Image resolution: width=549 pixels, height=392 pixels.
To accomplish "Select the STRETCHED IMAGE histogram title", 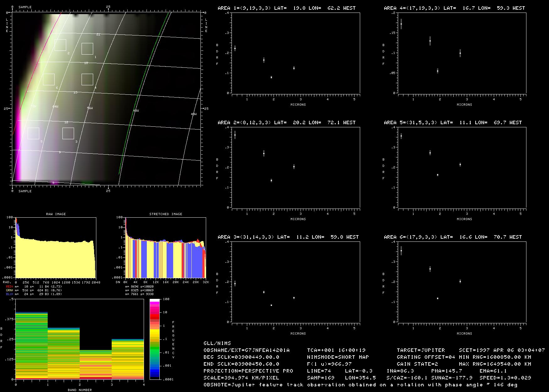I will 166,214.
